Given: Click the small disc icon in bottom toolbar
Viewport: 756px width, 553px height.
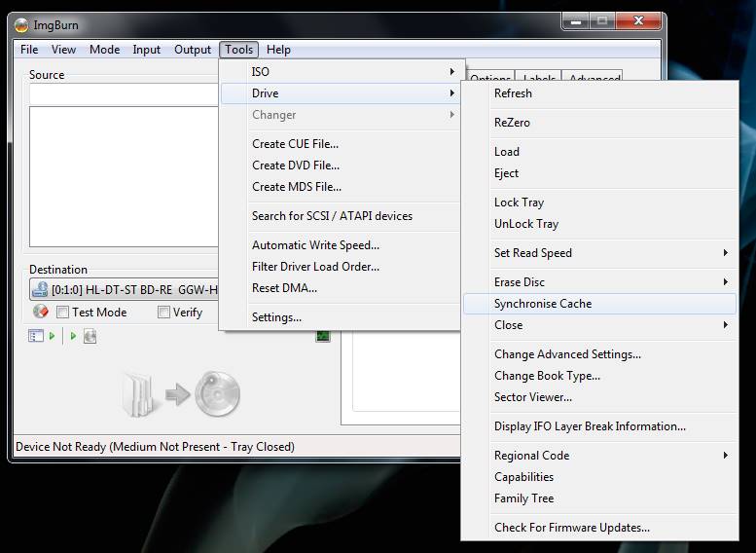Looking at the screenshot, I should pyautogui.click(x=90, y=336).
